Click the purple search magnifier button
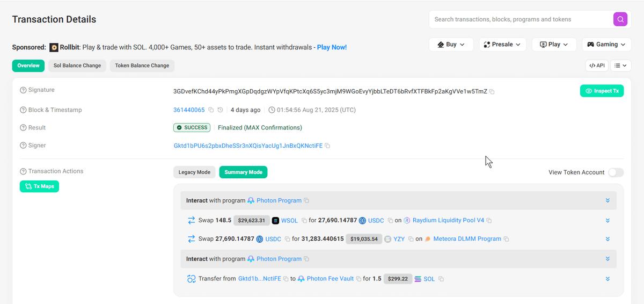 620,19
